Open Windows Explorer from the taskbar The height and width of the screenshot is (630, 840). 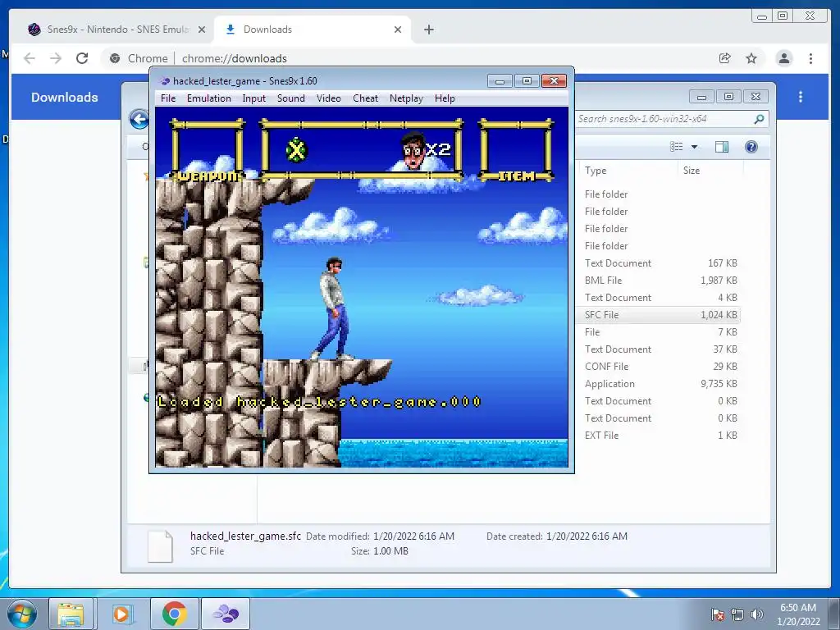[x=71, y=614]
